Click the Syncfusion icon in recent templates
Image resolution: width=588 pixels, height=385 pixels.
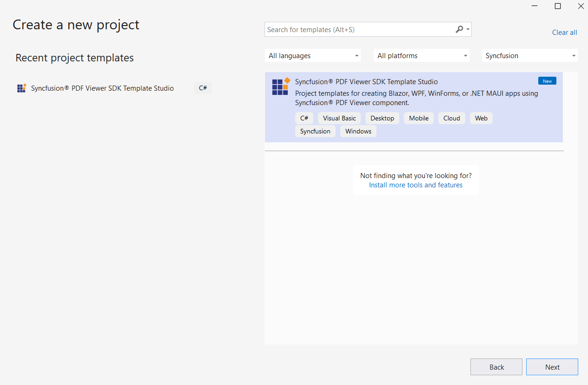pos(21,88)
